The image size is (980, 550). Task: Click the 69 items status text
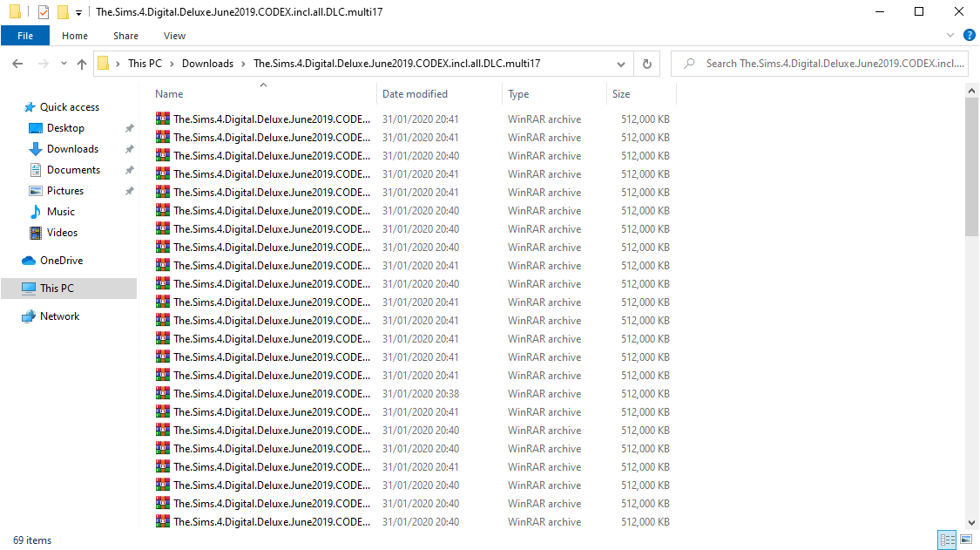coord(32,540)
